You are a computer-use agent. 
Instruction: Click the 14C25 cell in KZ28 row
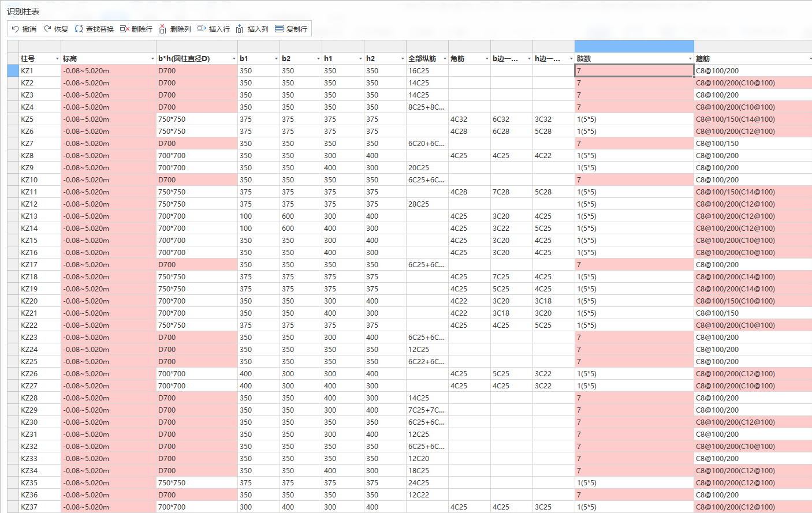[427, 398]
